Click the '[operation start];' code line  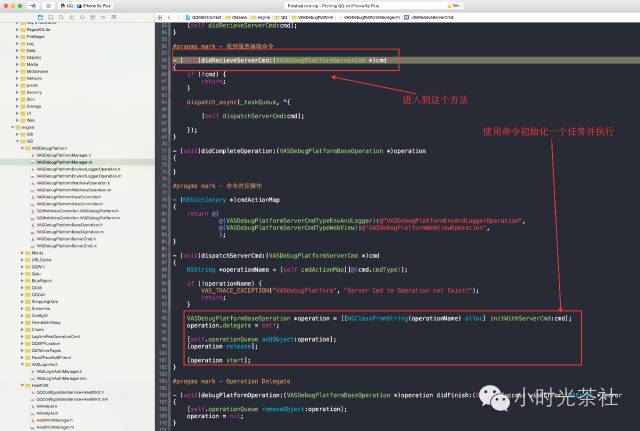pos(219,360)
